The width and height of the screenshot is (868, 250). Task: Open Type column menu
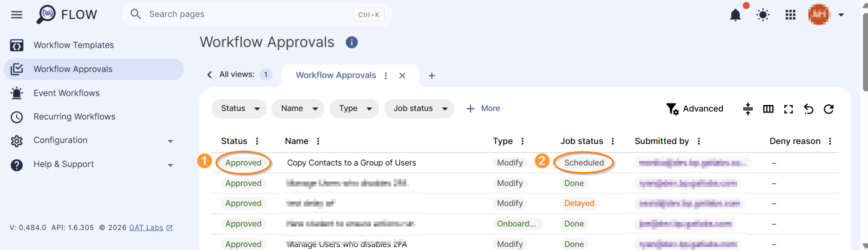point(522,141)
